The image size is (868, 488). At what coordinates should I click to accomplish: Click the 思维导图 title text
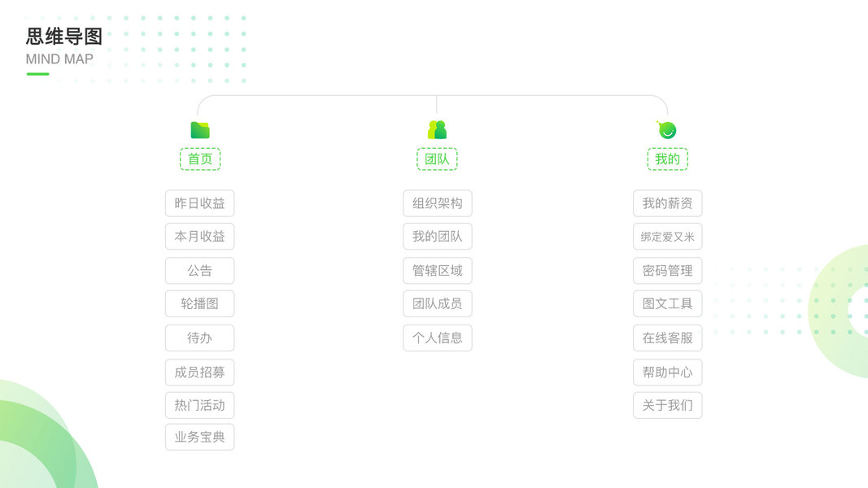pos(64,37)
